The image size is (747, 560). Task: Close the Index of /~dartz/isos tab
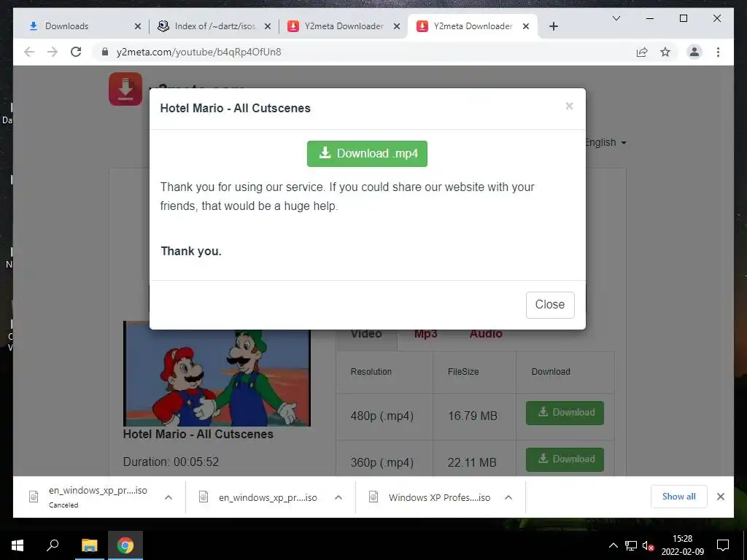[x=268, y=27]
